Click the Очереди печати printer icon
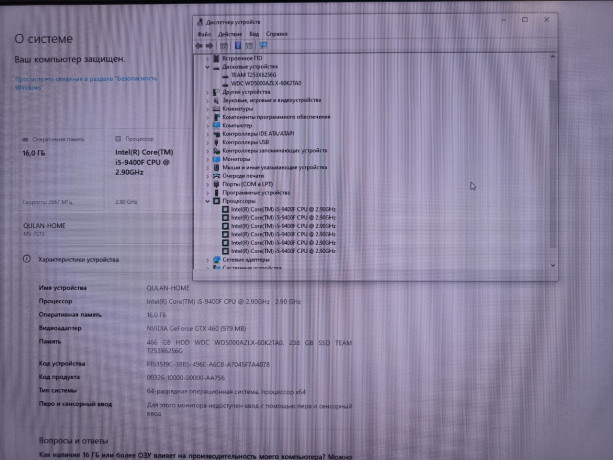 point(216,176)
